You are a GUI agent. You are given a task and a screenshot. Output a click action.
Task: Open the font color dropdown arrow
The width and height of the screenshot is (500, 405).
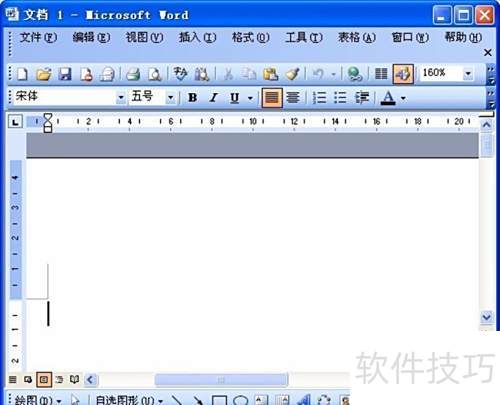403,98
